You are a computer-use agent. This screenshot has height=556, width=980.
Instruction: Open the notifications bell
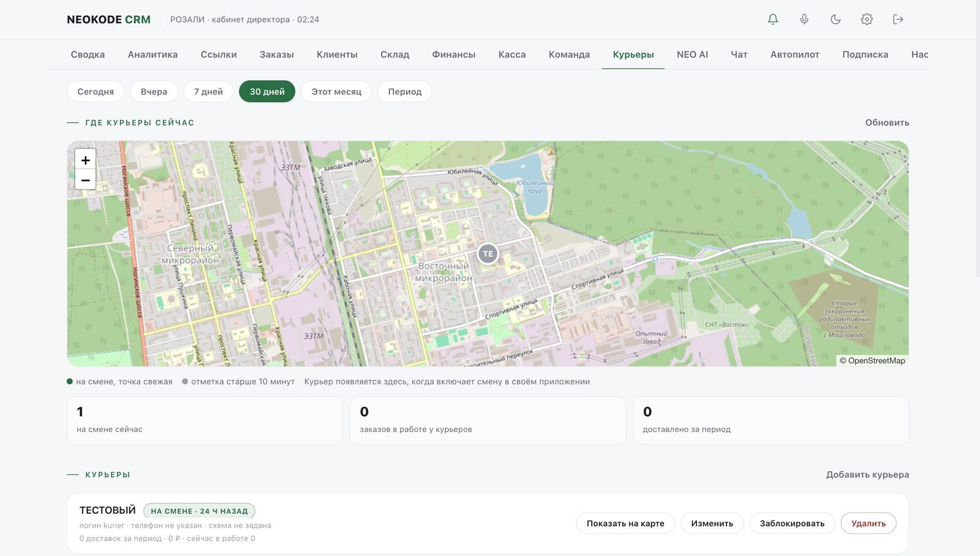773,19
